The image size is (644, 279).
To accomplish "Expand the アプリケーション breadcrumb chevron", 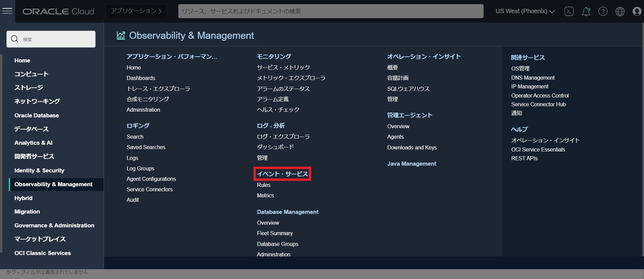I will point(160,11).
